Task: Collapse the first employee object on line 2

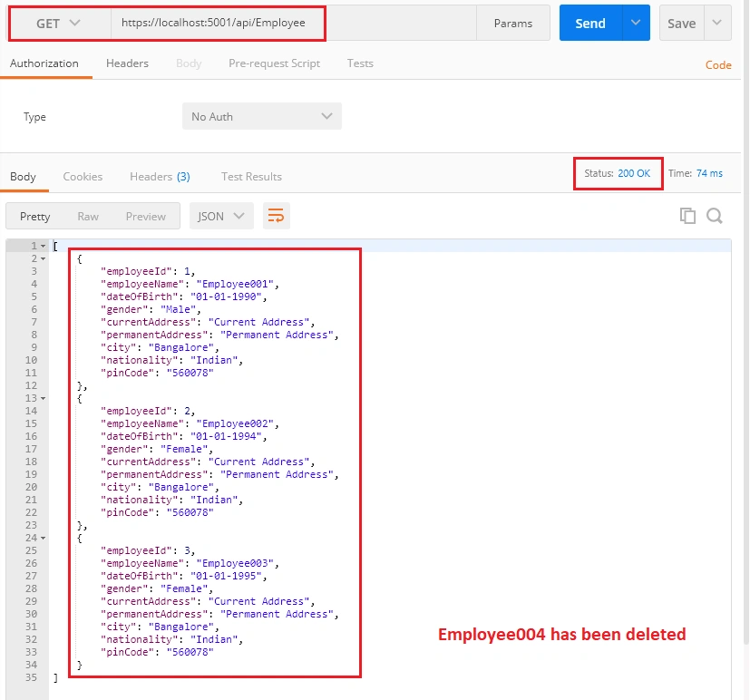Action: [x=43, y=259]
